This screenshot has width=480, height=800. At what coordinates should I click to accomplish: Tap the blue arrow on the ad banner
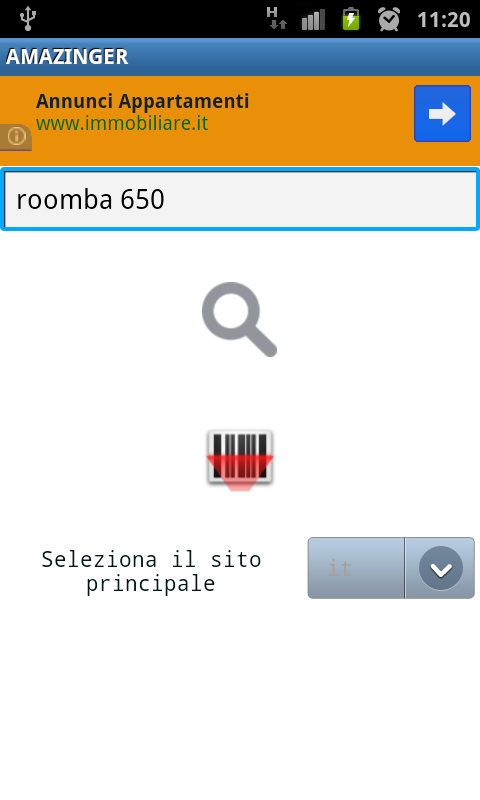[442, 114]
